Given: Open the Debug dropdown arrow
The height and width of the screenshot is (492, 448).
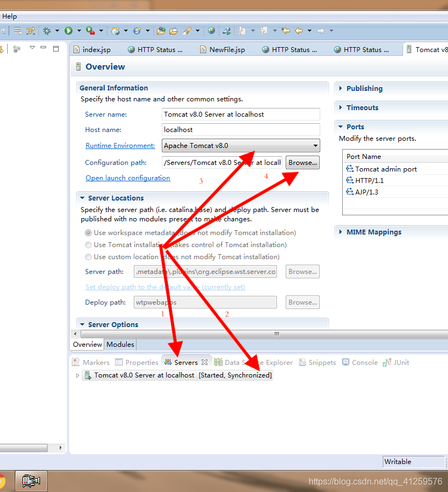Looking at the screenshot, I should (57, 31).
